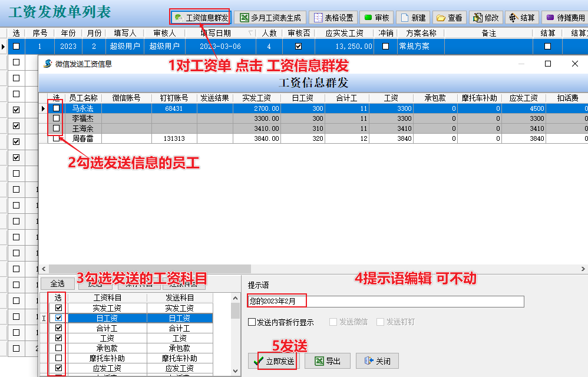Image resolution: width=588 pixels, height=377 pixels.
Task: Tick the checkbox for employee 马永法
Action: (x=57, y=108)
